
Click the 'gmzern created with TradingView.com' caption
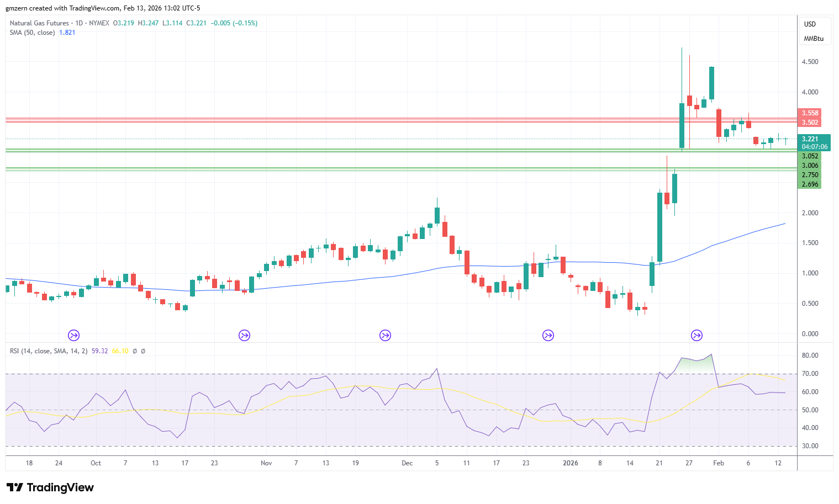click(x=62, y=8)
